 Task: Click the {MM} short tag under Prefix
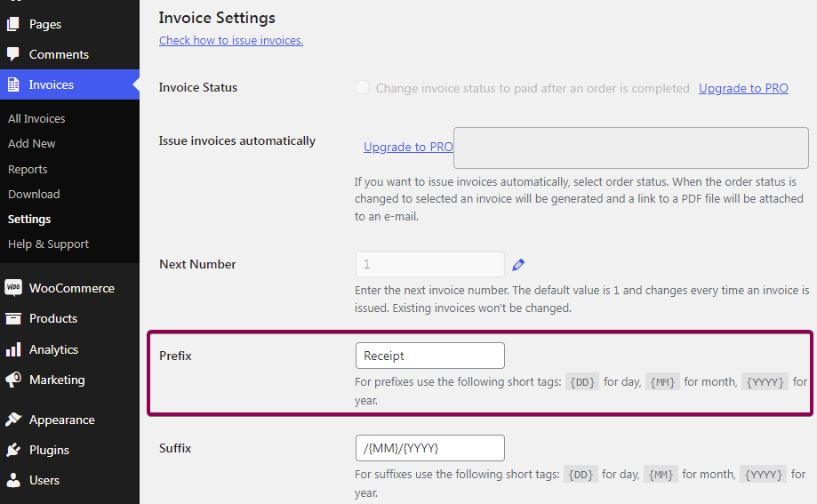tap(663, 382)
